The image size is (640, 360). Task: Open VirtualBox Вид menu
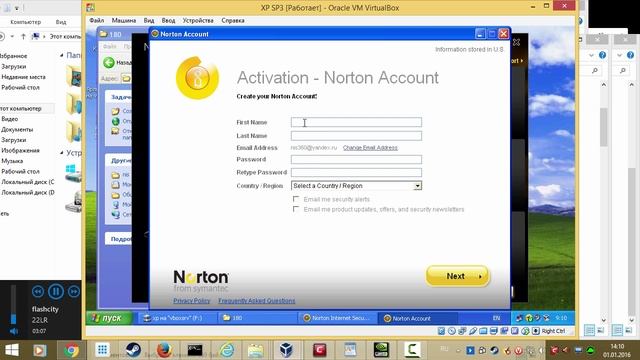coord(149,20)
